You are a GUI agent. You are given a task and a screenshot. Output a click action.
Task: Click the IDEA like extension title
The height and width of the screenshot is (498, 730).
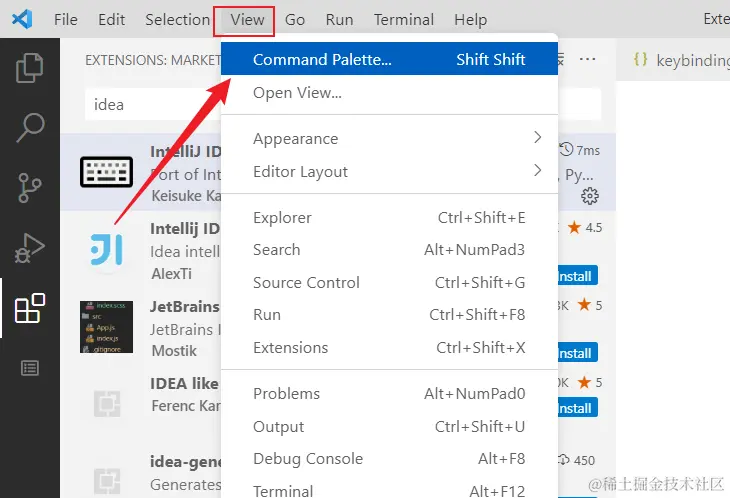pyautogui.click(x=184, y=384)
